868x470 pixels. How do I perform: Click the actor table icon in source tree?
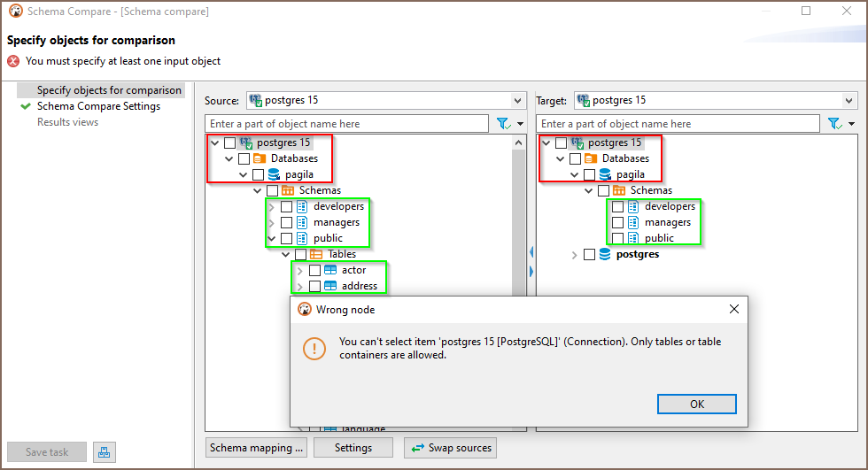330,270
